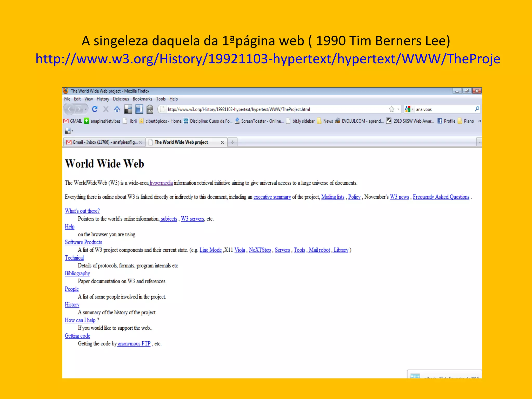Open the File menu
Screen dimensions: 532x399
[x=67, y=99]
